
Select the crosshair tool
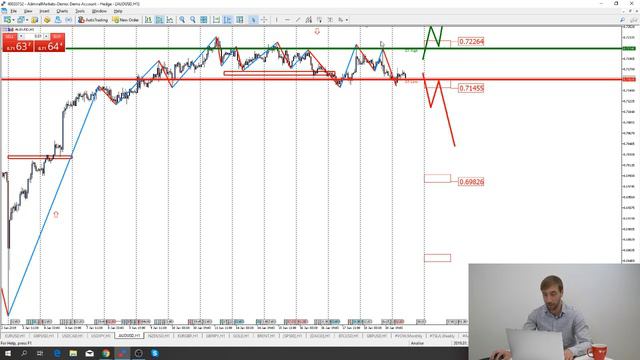pos(264,20)
